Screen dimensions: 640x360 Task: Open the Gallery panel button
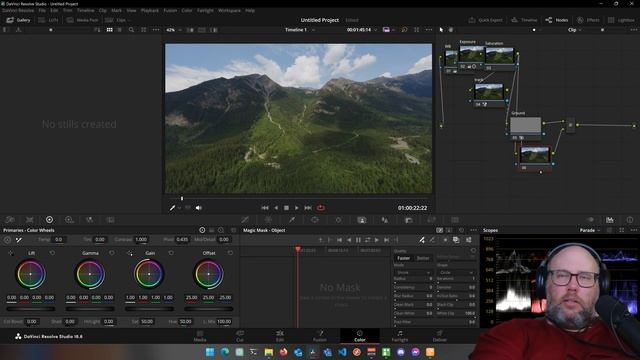point(18,20)
